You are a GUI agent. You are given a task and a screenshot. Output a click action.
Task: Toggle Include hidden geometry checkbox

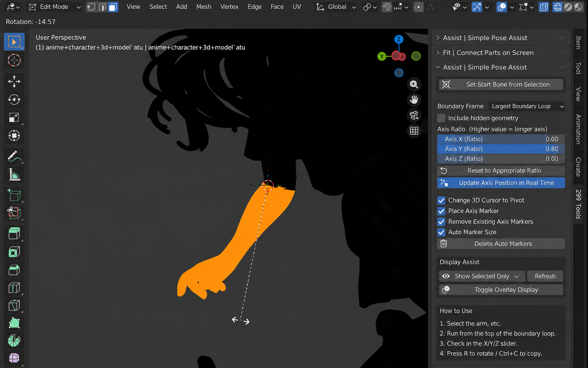pos(441,118)
